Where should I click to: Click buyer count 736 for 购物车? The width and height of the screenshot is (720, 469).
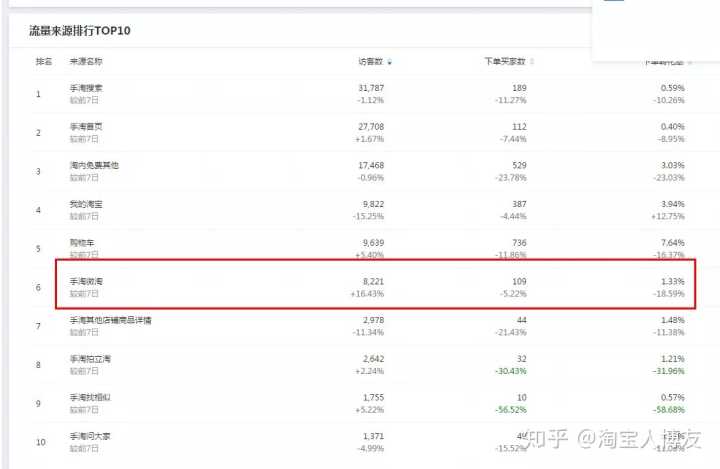coord(519,243)
